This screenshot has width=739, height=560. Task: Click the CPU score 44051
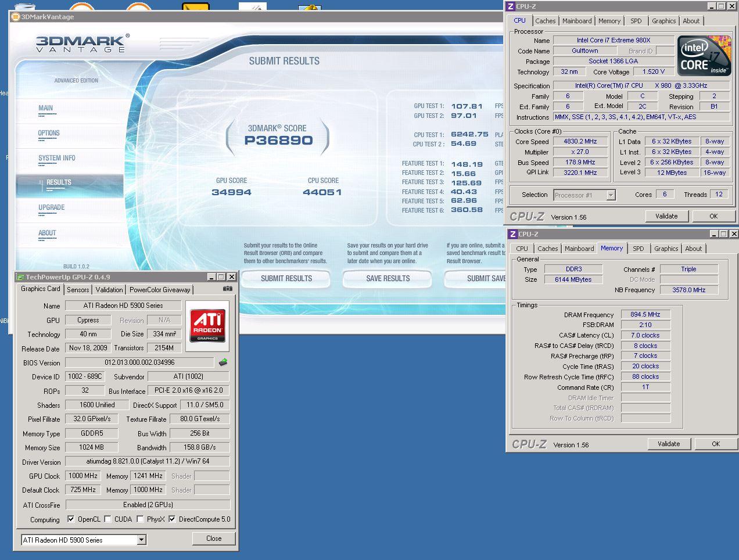click(x=322, y=192)
